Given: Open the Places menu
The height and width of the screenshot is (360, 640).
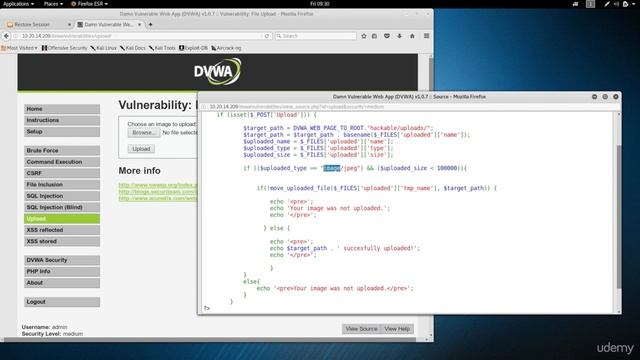Looking at the screenshot, I should coord(53,4).
